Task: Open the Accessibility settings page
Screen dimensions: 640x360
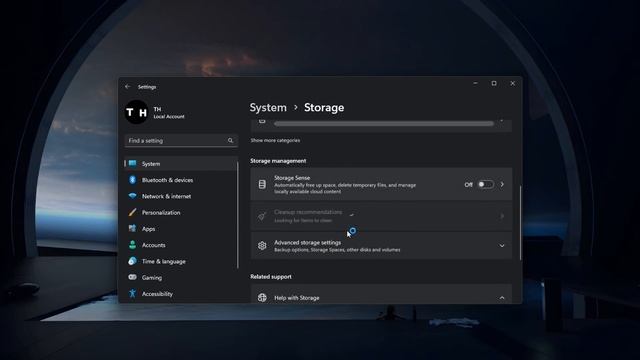Action: click(181, 294)
